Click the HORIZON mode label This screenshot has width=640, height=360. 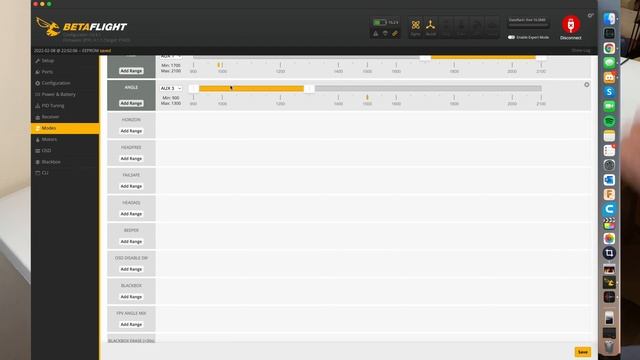[x=131, y=120]
